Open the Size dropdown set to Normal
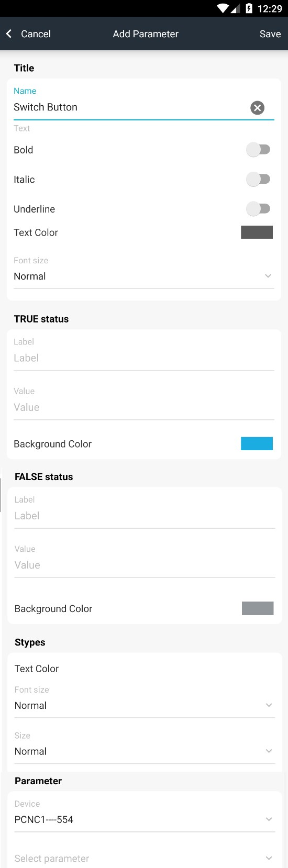Image resolution: width=288 pixels, height=868 pixels. pyautogui.click(x=145, y=751)
